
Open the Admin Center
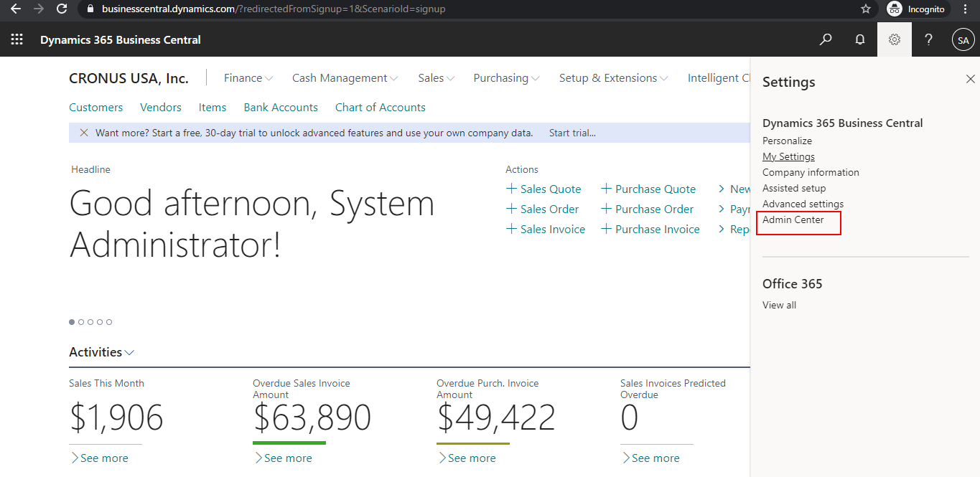(x=793, y=219)
